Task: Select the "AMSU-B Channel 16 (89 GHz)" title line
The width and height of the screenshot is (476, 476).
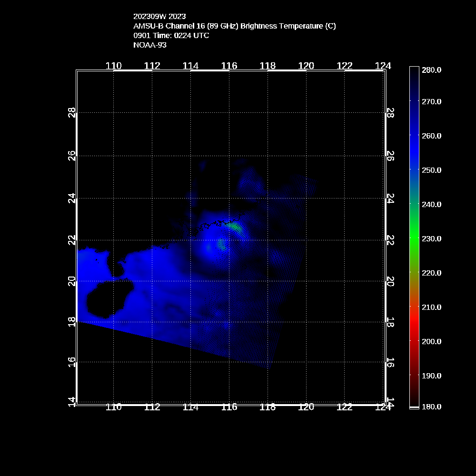Action: (x=234, y=26)
